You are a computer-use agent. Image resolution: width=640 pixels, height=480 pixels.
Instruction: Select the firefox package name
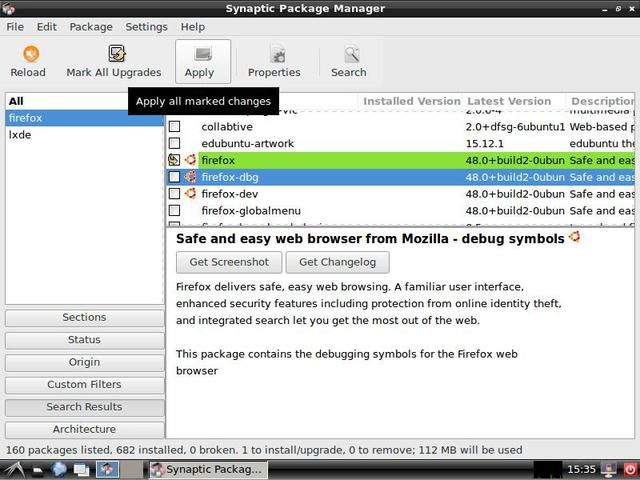pos(218,160)
